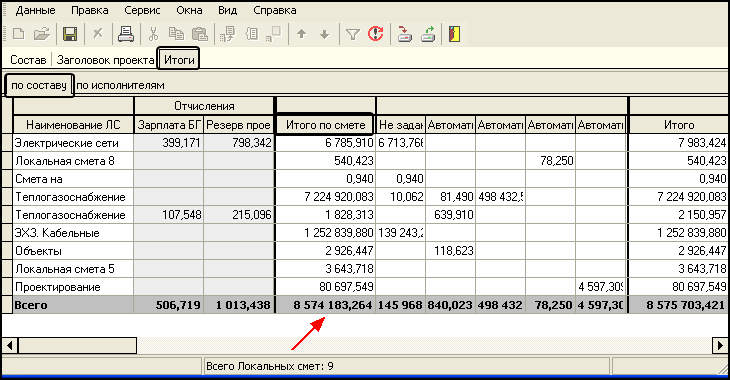730x380 pixels.
Task: Click the import icon with green arrow
Action: tap(428, 34)
